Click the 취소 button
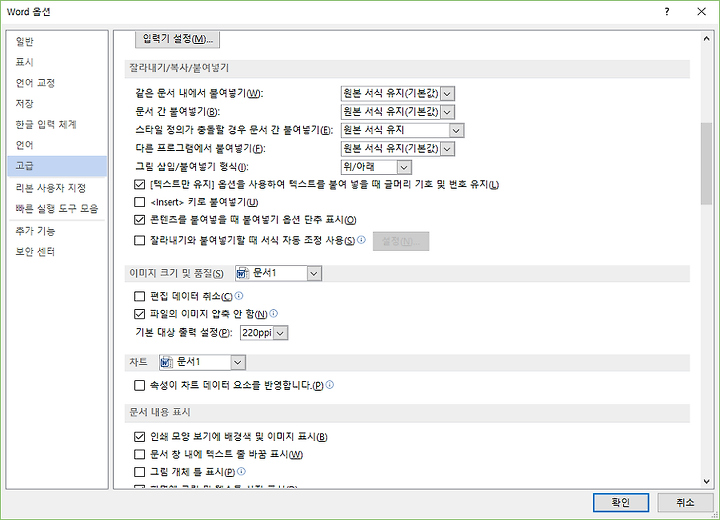Screen dimensions: 720x520 pyautogui.click(x=685, y=502)
